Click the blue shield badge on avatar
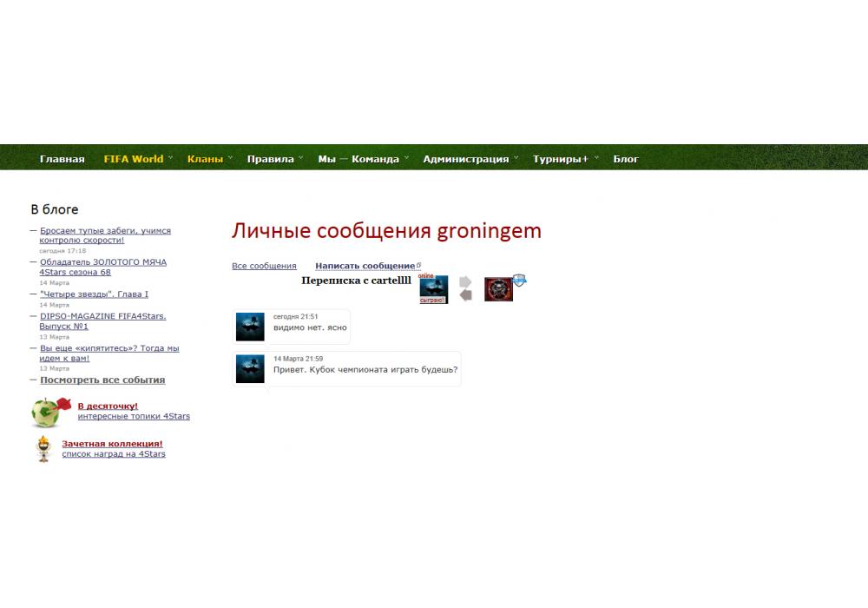Image resolution: width=868 pixels, height=608 pixels. tap(520, 280)
